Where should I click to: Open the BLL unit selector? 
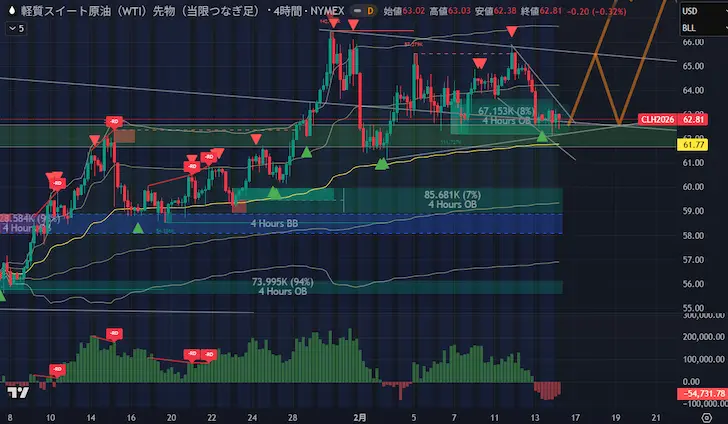690,28
